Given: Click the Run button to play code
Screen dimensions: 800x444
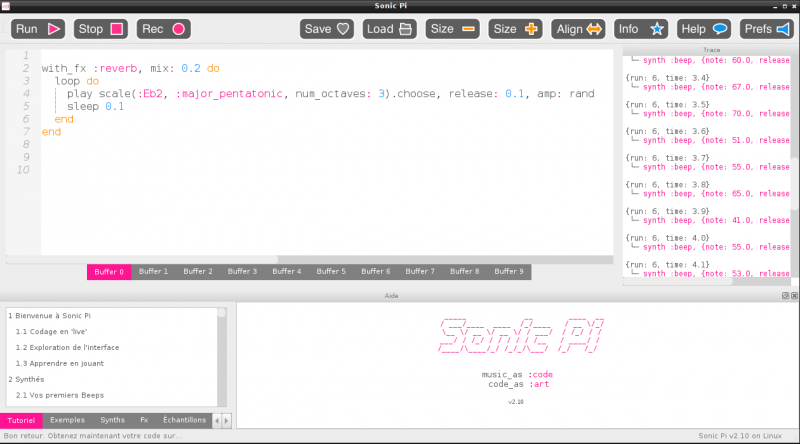Looking at the screenshot, I should (39, 29).
